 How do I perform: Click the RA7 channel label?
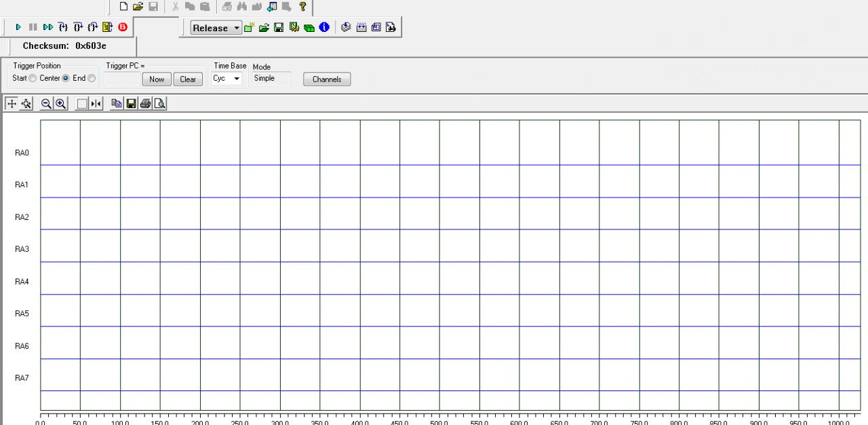click(22, 378)
